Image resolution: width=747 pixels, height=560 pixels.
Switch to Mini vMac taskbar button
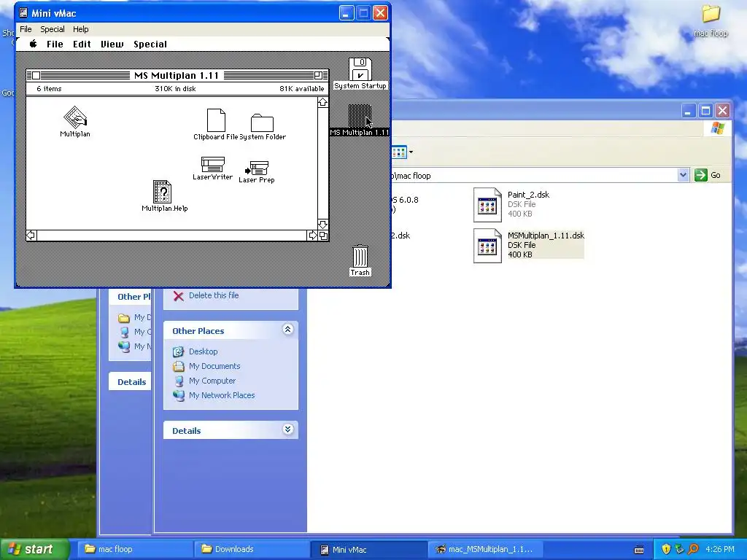coord(369,550)
